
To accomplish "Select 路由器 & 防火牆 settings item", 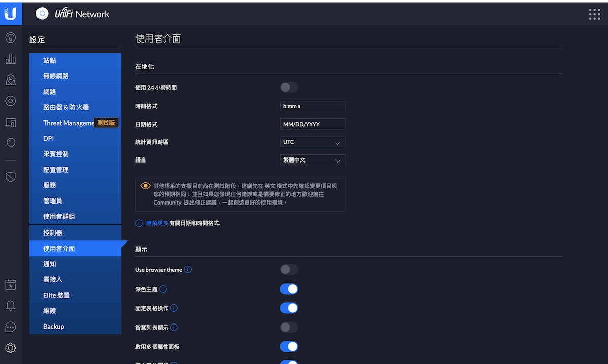I will click(75, 107).
